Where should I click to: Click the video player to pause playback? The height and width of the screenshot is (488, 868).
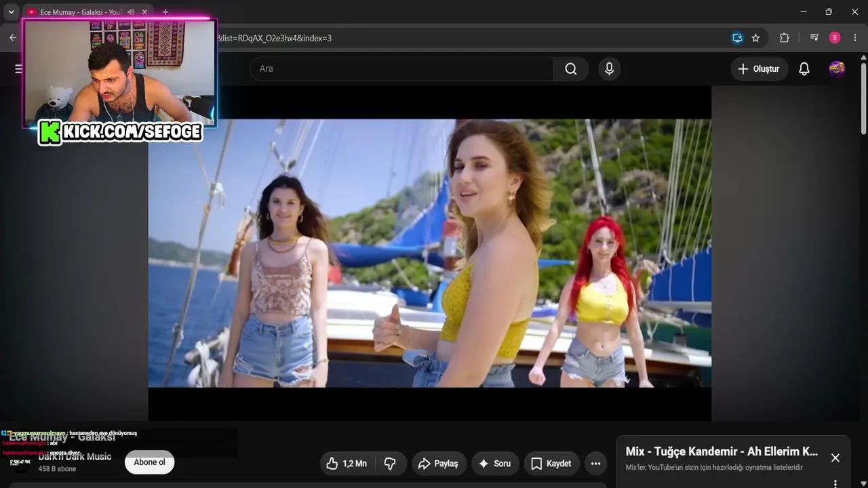point(430,253)
